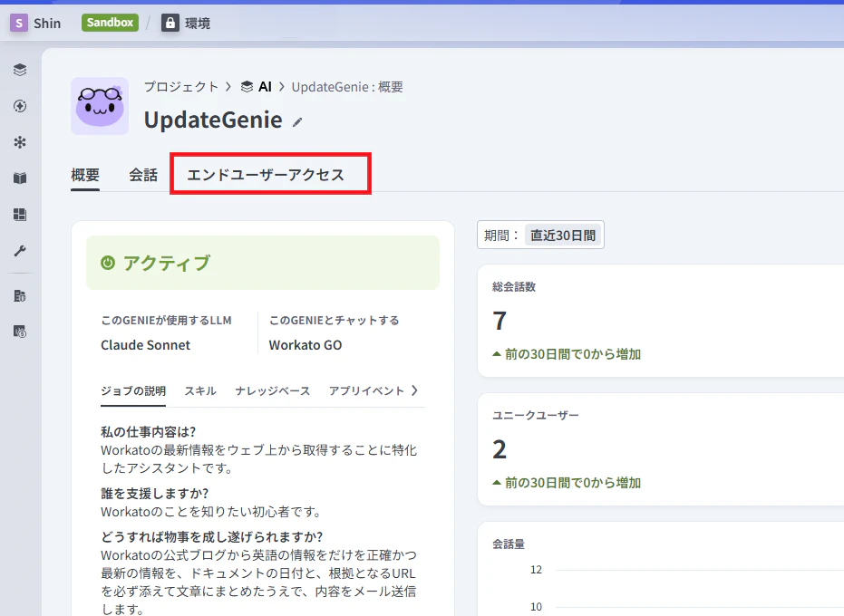Click the 誰を支援しますか? heading
The image size is (844, 616).
point(154,494)
